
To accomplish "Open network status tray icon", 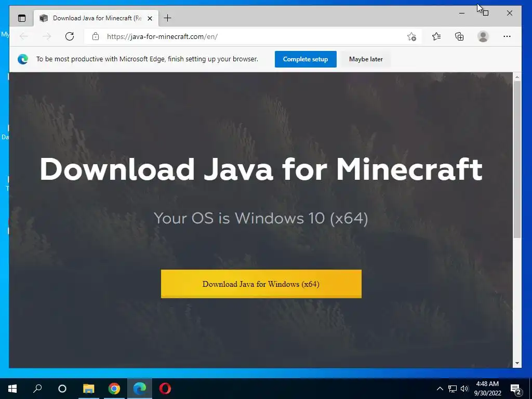I will tap(453, 389).
